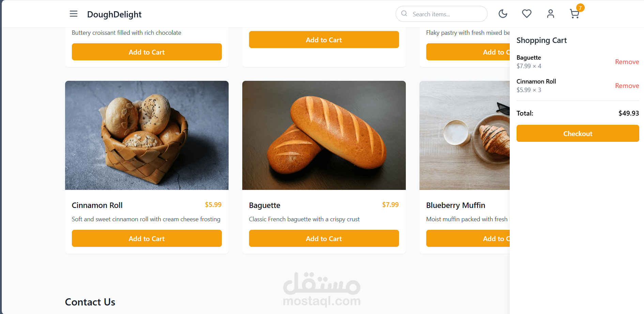
Task: Click the cart badge showing 7
Action: 580,8
